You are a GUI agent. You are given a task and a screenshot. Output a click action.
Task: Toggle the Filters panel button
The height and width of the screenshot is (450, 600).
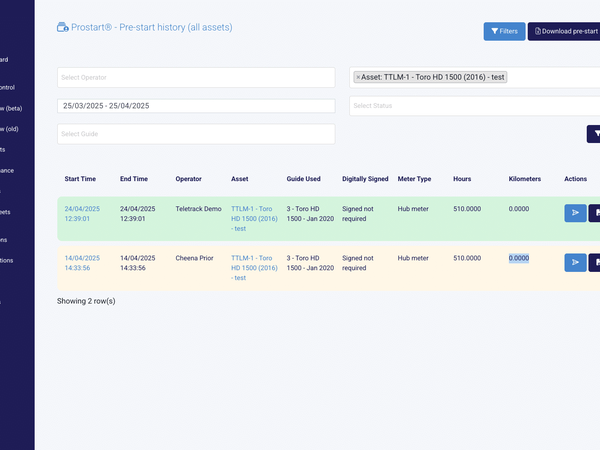tap(504, 31)
